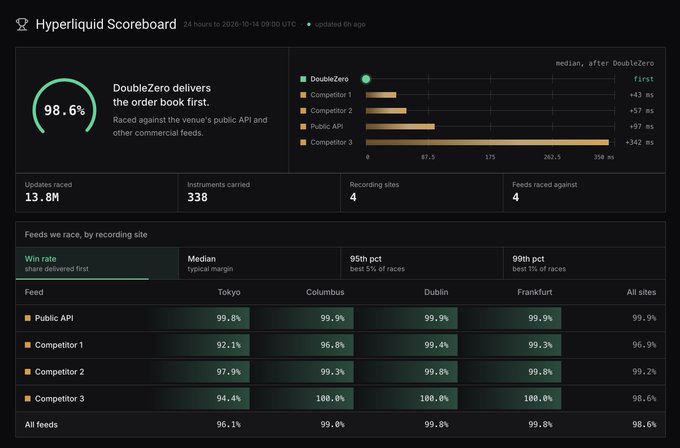Click the 99.0% Columbus total in All feeds

333,425
